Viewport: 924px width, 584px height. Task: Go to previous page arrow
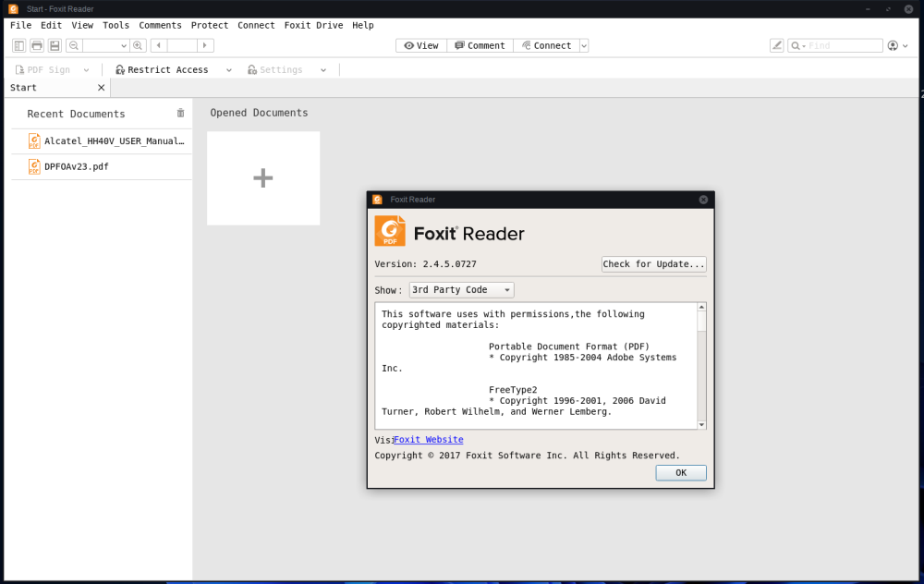point(159,45)
